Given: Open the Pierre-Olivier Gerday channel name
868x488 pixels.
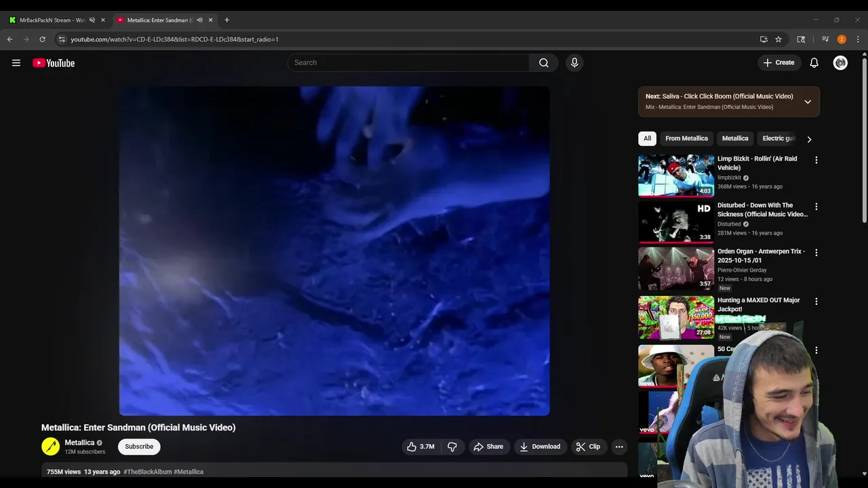Looking at the screenshot, I should [x=742, y=270].
